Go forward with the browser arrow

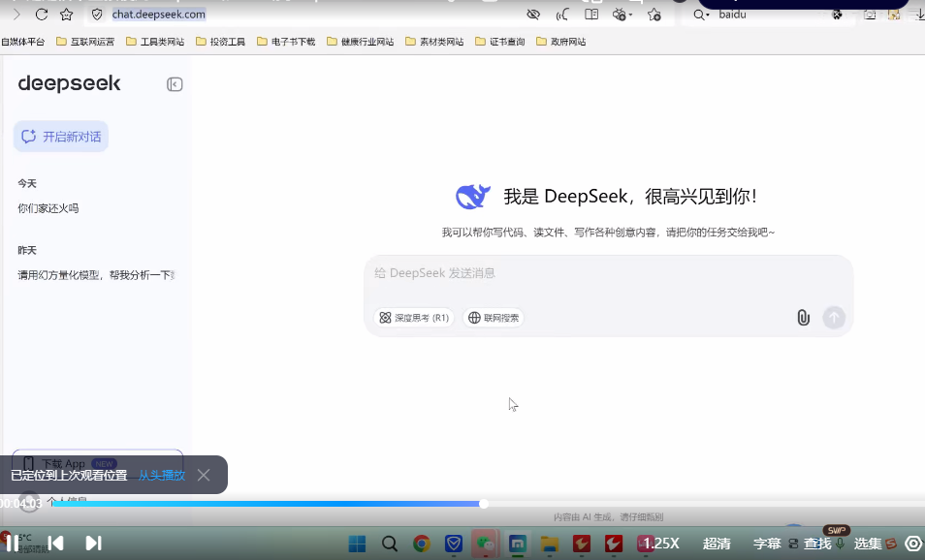pyautogui.click(x=16, y=15)
